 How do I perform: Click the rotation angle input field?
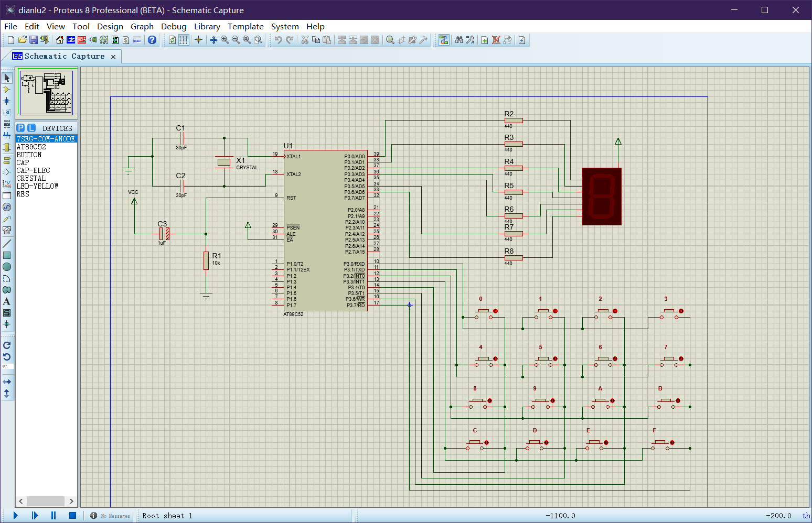coord(7,367)
